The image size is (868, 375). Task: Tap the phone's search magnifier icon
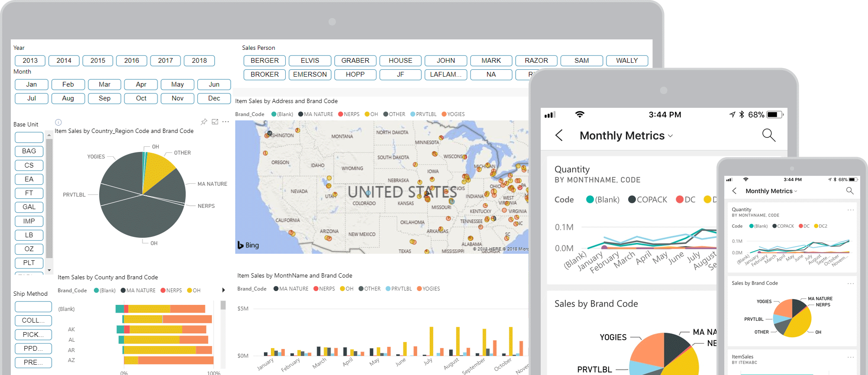pos(850,191)
